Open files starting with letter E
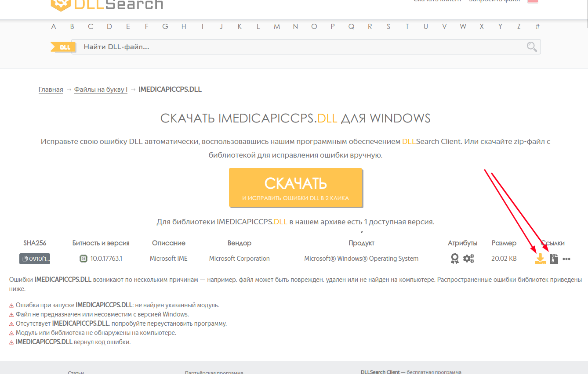588x374 pixels. pos(128,26)
